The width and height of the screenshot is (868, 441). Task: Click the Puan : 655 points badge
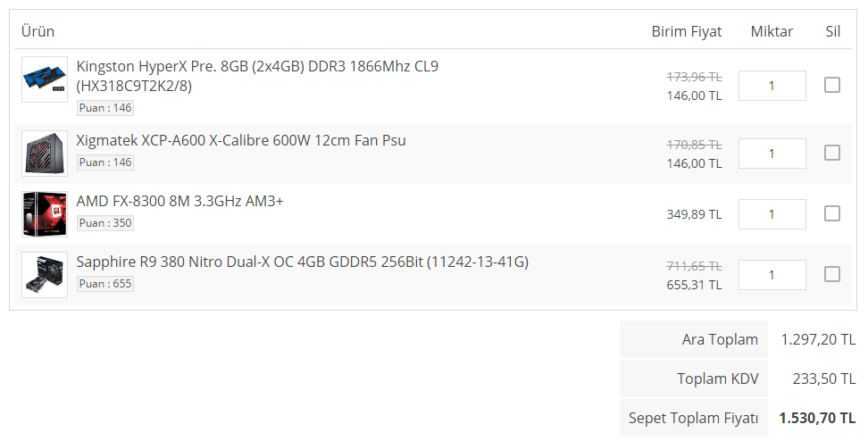tap(105, 284)
